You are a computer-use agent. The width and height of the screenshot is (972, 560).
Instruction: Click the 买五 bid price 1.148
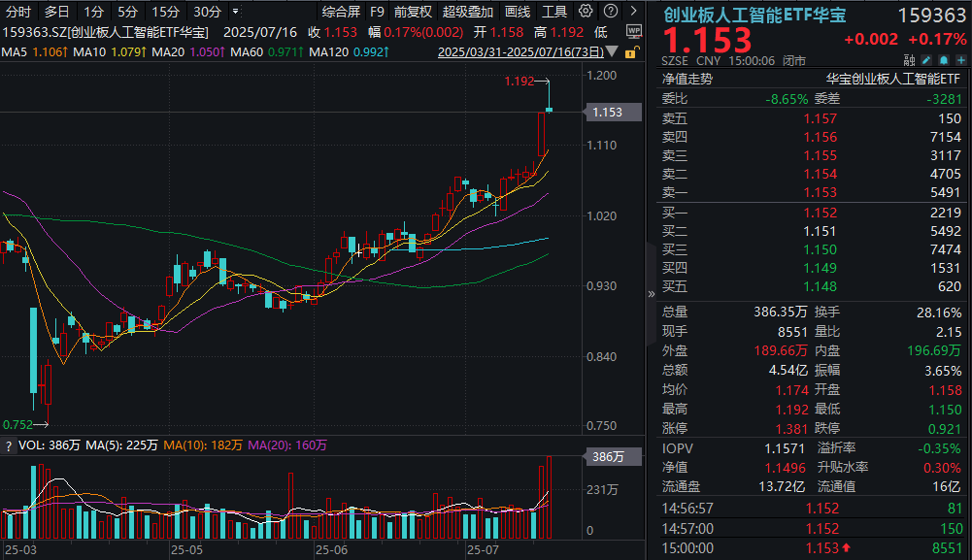pos(821,287)
